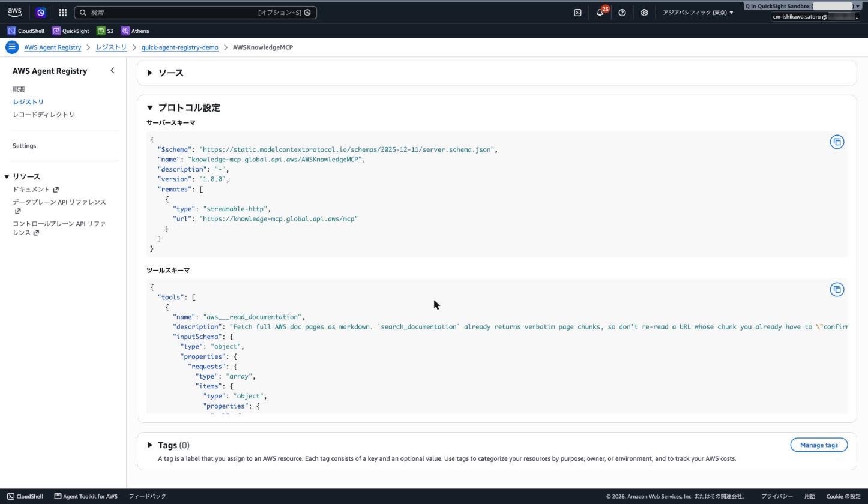Collapse the AWS Agent Registry side panel
This screenshot has width=868, height=504.
pyautogui.click(x=112, y=71)
